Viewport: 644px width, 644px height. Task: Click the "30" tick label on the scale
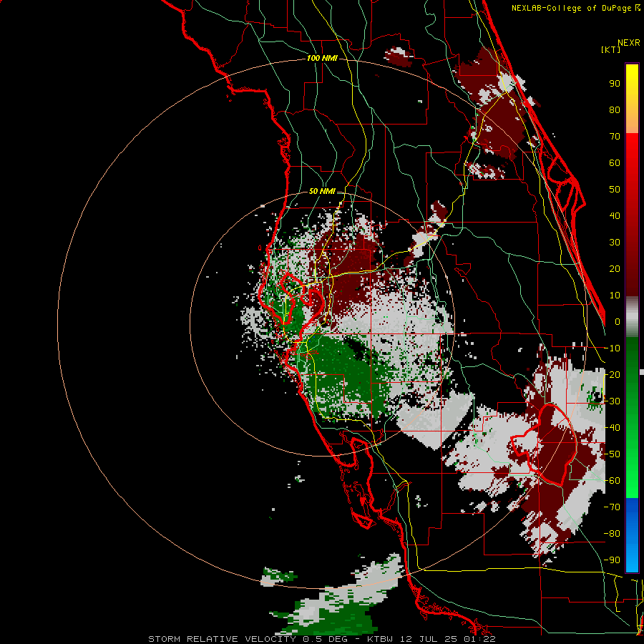pos(615,243)
